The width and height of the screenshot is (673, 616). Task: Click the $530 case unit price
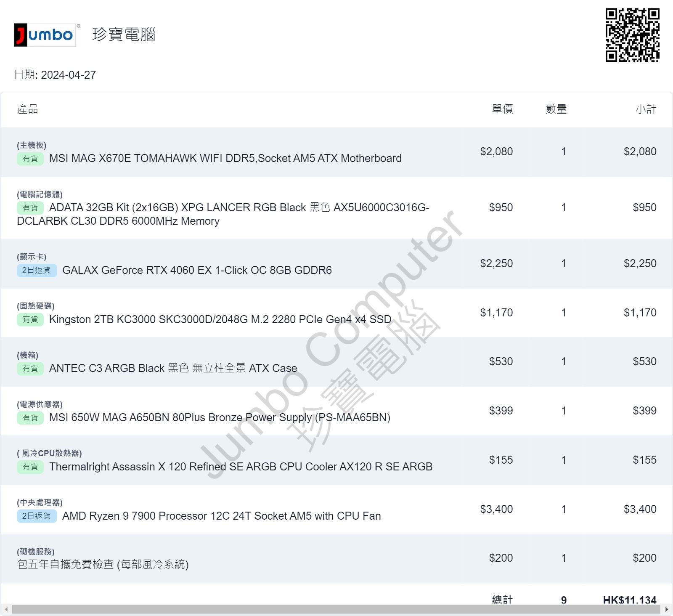point(501,361)
